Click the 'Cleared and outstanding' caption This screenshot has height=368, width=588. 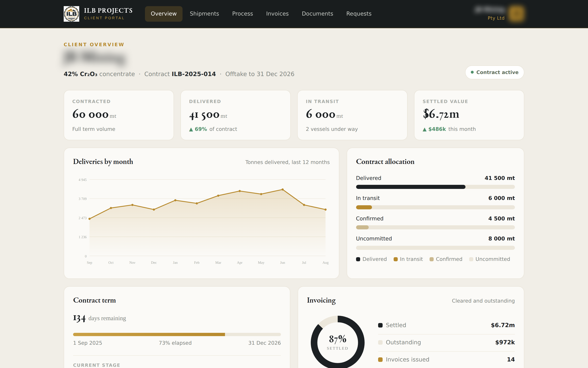(483, 301)
